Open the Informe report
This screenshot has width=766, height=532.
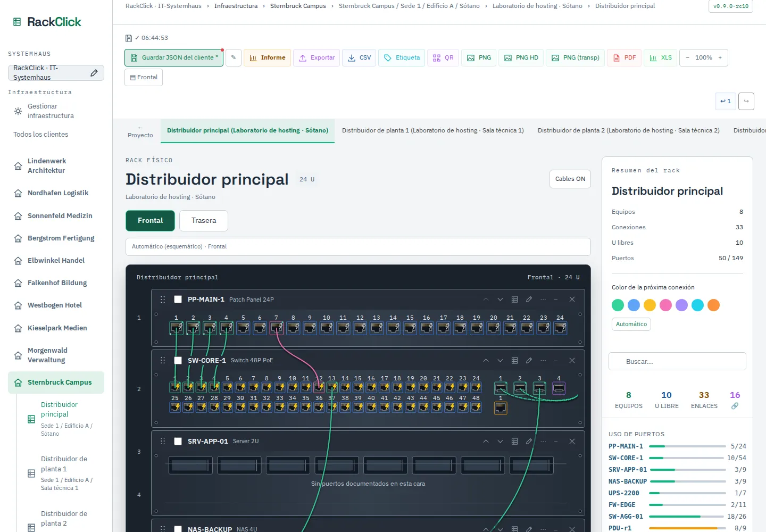pyautogui.click(x=268, y=57)
